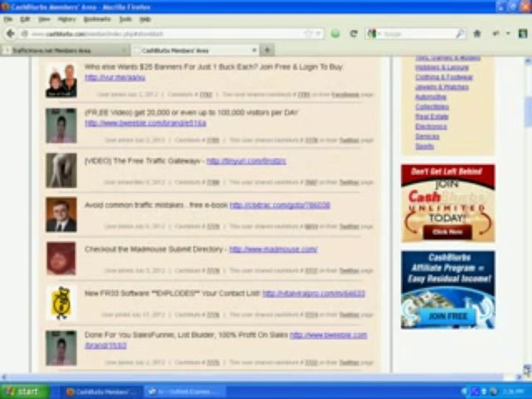Open the History menu
Image resolution: width=532 pixels, height=399 pixels.
pos(66,19)
